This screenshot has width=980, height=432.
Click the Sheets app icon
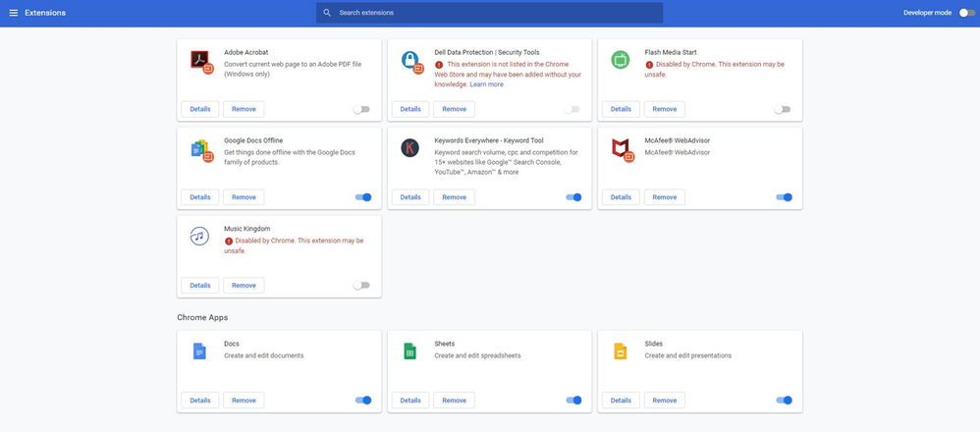pyautogui.click(x=409, y=351)
